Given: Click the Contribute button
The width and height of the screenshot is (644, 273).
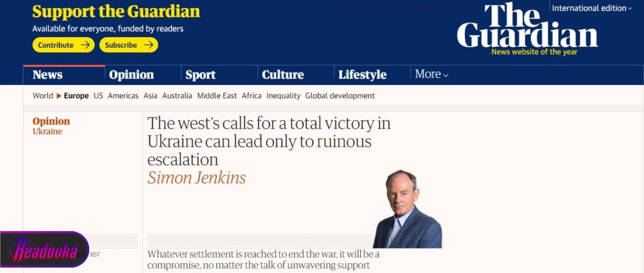Looking at the screenshot, I should point(63,45).
